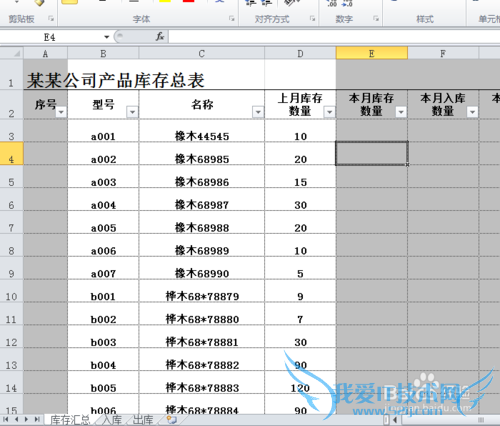Click cell containing 橡木68990
The width and height of the screenshot is (500, 426).
202,268
